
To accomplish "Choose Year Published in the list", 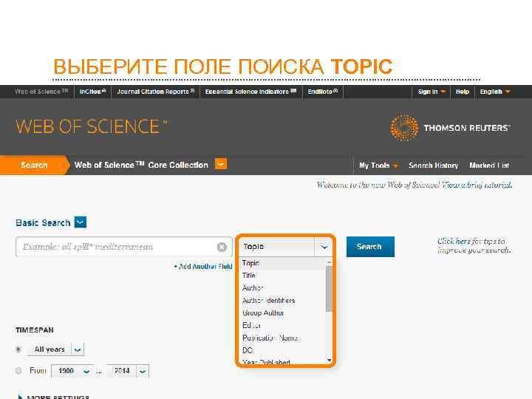I will (283, 361).
